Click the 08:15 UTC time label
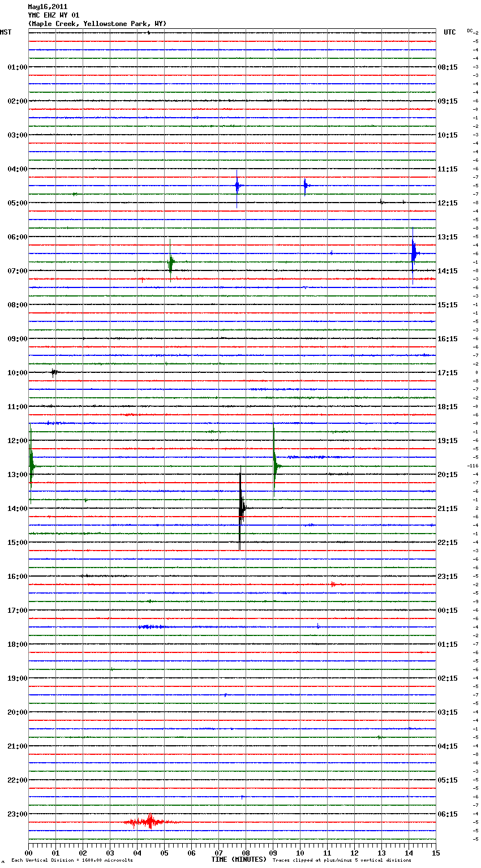Image resolution: width=481 pixels, height=868 pixels. (448, 67)
